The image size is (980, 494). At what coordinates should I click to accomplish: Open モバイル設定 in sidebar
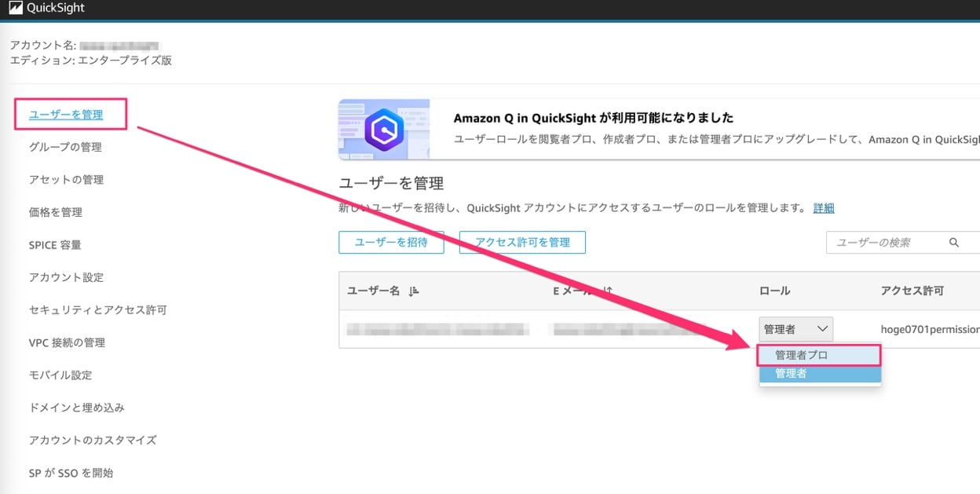(60, 375)
